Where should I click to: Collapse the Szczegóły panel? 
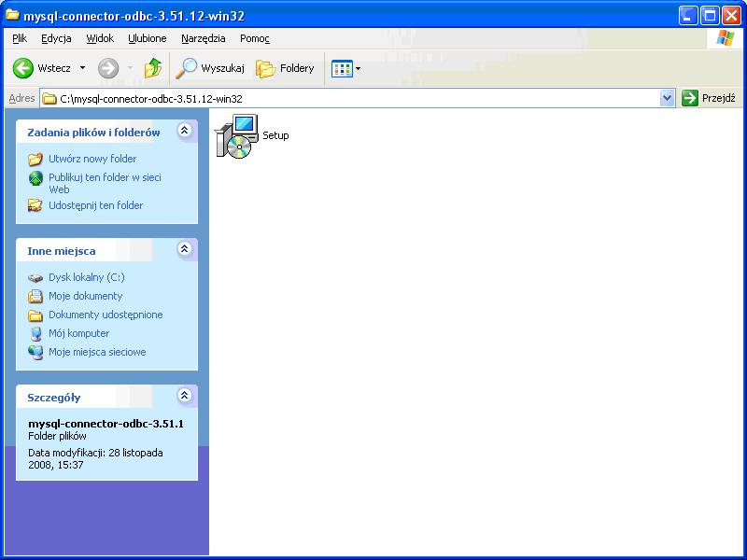[x=184, y=396]
